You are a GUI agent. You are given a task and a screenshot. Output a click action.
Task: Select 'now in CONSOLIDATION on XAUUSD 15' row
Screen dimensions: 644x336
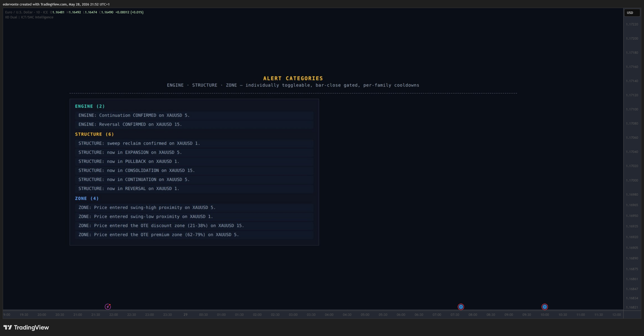tap(194, 170)
